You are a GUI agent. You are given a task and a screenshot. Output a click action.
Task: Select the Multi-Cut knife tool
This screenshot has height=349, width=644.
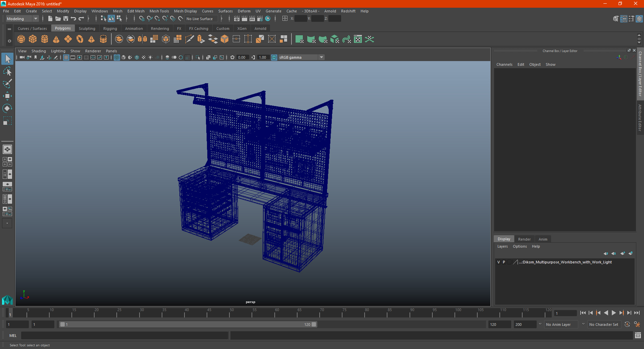point(189,39)
